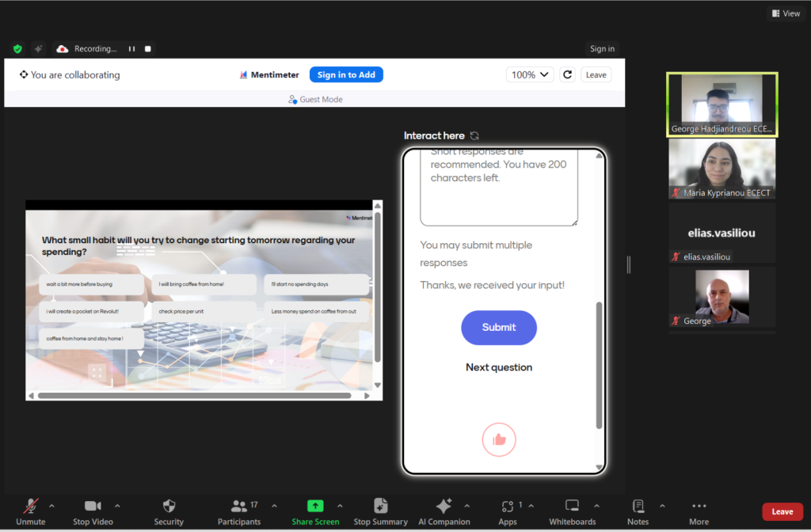The height and width of the screenshot is (532, 811).
Task: Expand video options arrow beside Stop Video
Action: point(117,505)
